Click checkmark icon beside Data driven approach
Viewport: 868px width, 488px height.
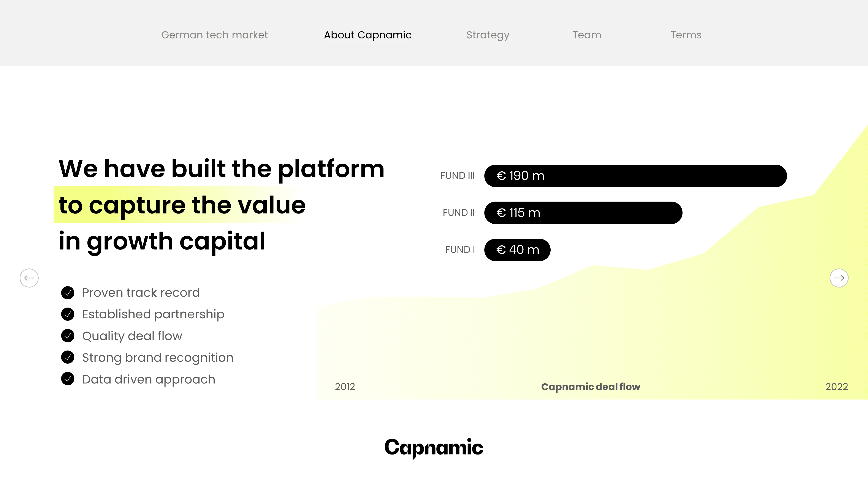(x=68, y=379)
